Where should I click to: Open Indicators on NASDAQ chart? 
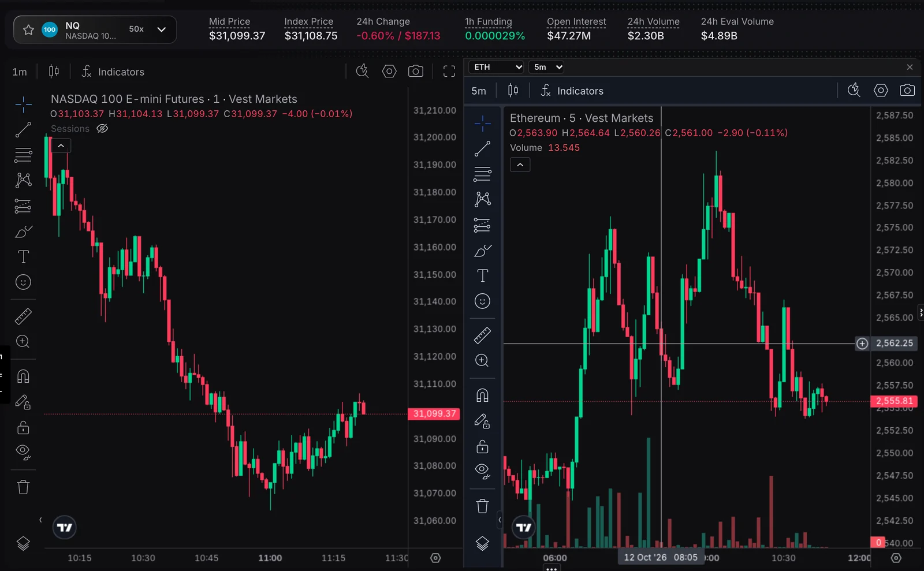click(113, 72)
